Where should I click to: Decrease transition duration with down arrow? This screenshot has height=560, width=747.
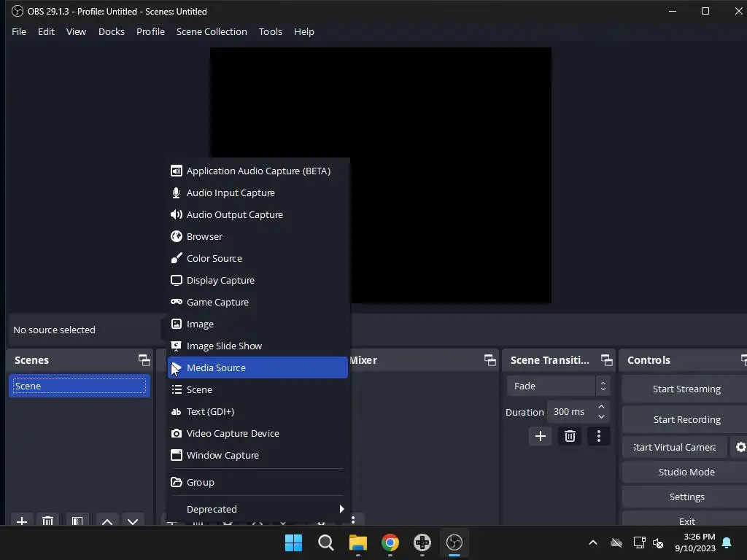pyautogui.click(x=601, y=417)
